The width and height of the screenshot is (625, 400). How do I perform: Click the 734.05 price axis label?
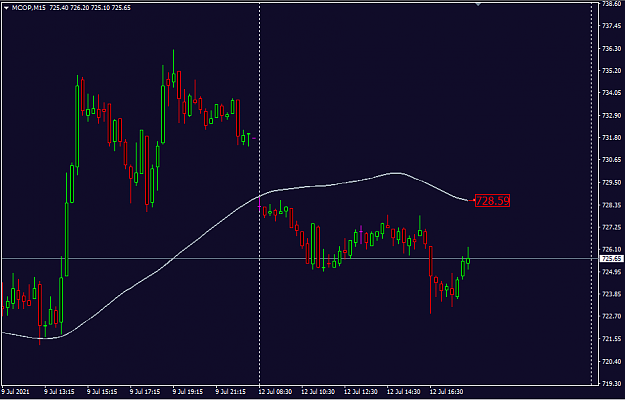[x=612, y=92]
